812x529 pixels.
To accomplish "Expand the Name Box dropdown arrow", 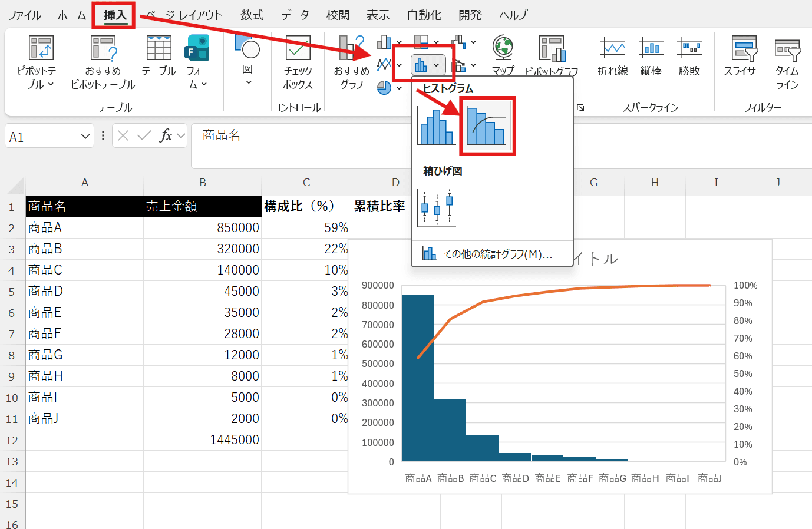I will 85,137.
